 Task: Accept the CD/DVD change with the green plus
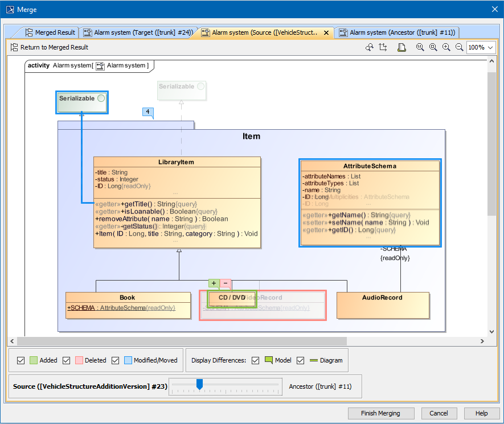pyautogui.click(x=214, y=283)
